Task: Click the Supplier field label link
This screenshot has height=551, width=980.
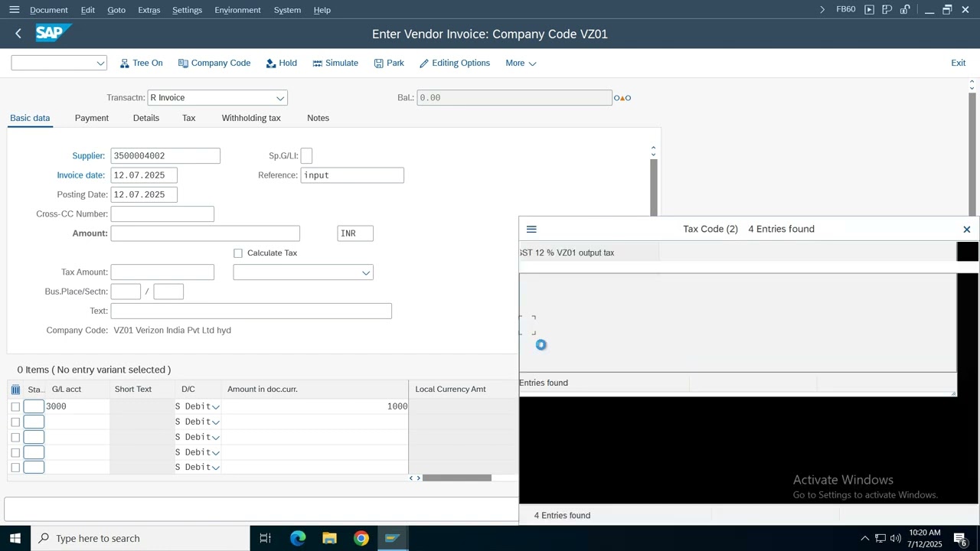Action: [89, 156]
